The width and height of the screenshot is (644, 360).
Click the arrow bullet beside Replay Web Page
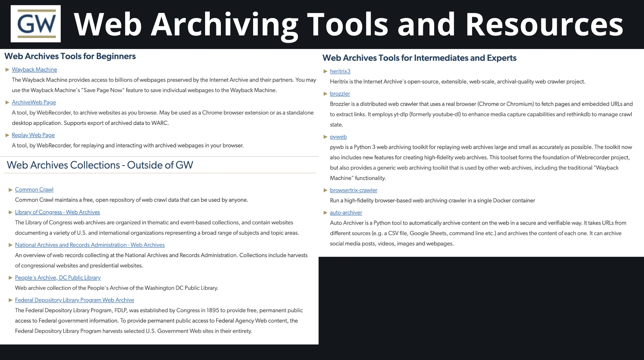(7, 135)
